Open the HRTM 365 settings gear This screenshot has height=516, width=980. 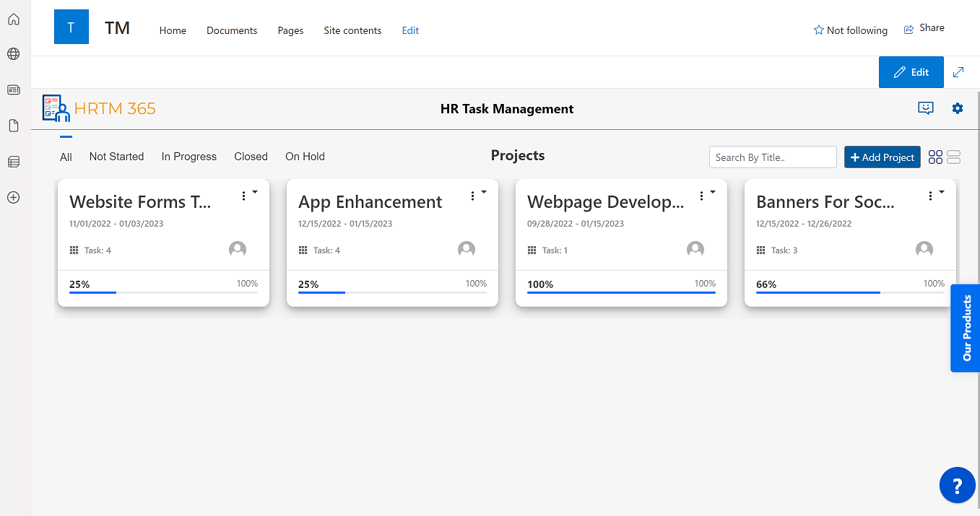(958, 108)
